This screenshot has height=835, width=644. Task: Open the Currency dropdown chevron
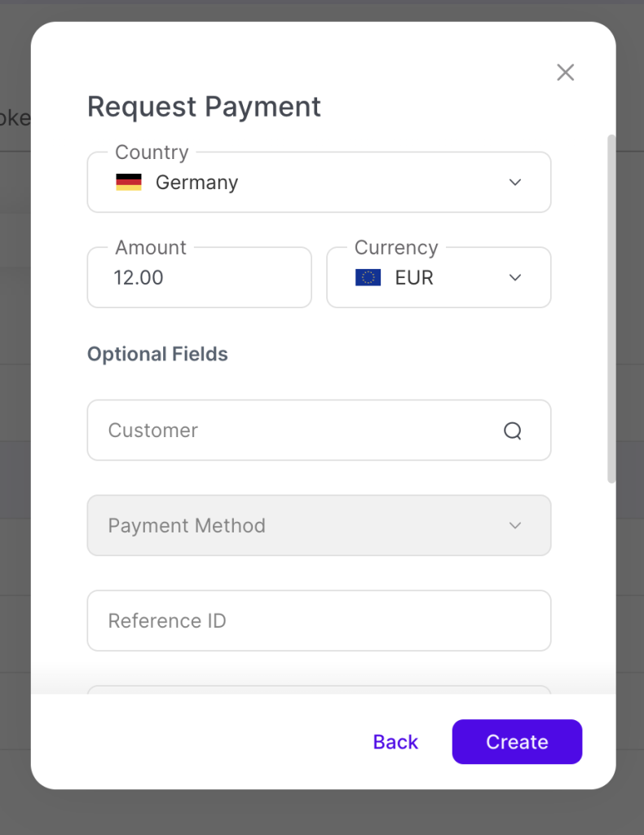[x=515, y=278]
